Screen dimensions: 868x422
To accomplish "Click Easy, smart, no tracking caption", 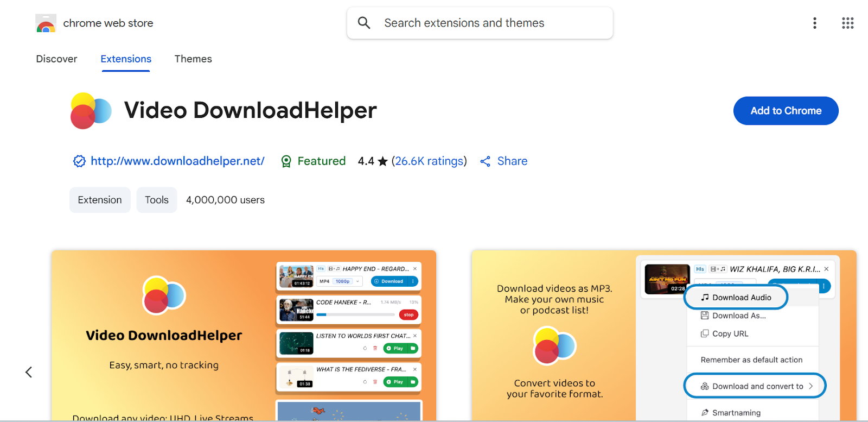I will point(164,365).
